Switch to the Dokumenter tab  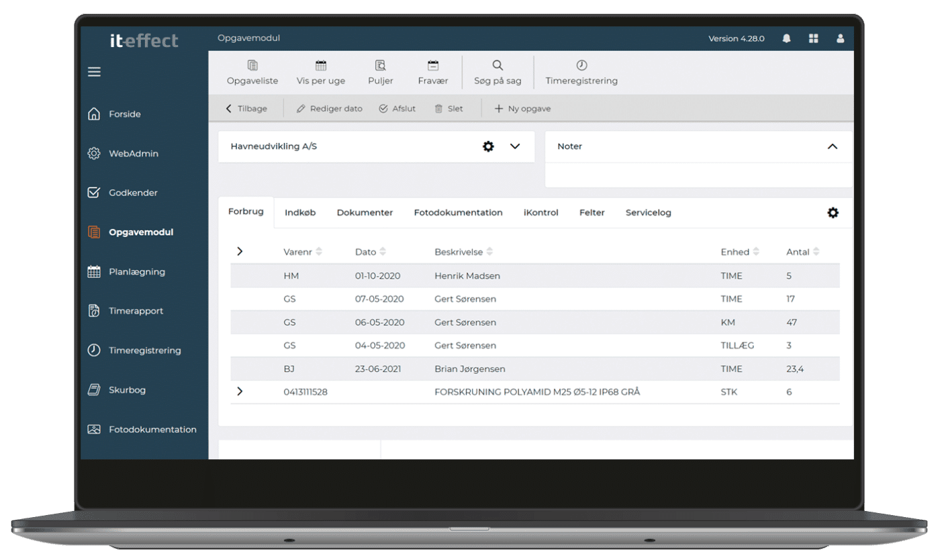[365, 212]
